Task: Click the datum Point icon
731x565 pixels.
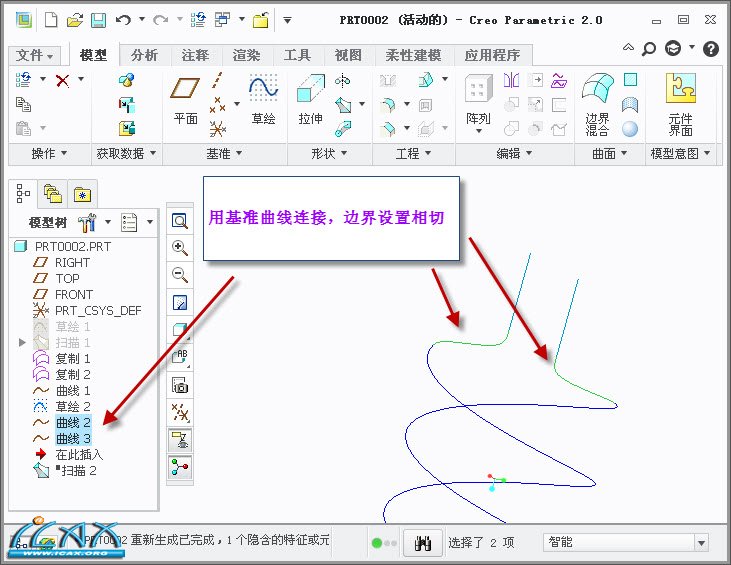Action: pyautogui.click(x=217, y=105)
